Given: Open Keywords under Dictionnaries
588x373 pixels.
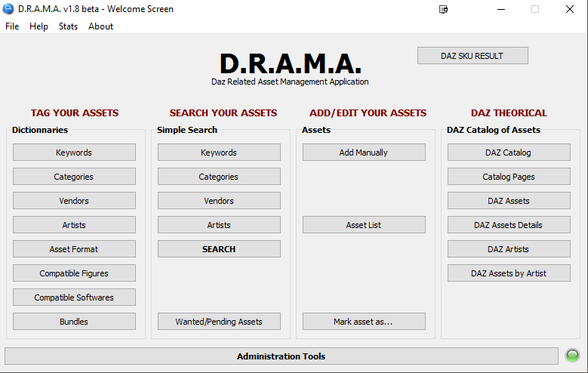Looking at the screenshot, I should 74,153.
